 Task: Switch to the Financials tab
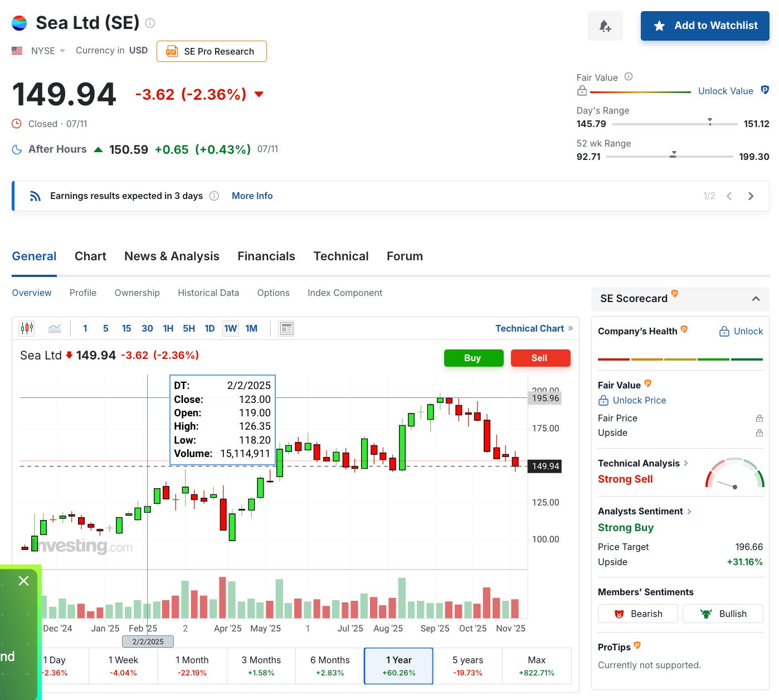[266, 256]
